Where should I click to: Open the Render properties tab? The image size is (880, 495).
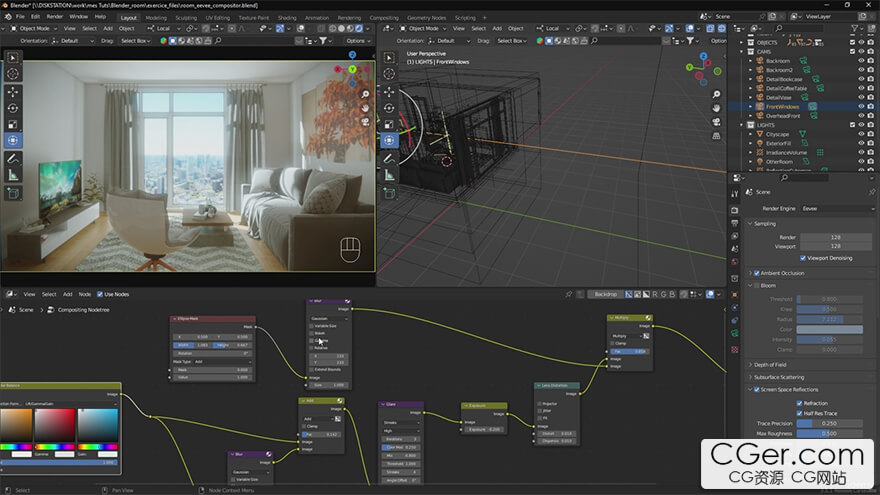[x=735, y=210]
